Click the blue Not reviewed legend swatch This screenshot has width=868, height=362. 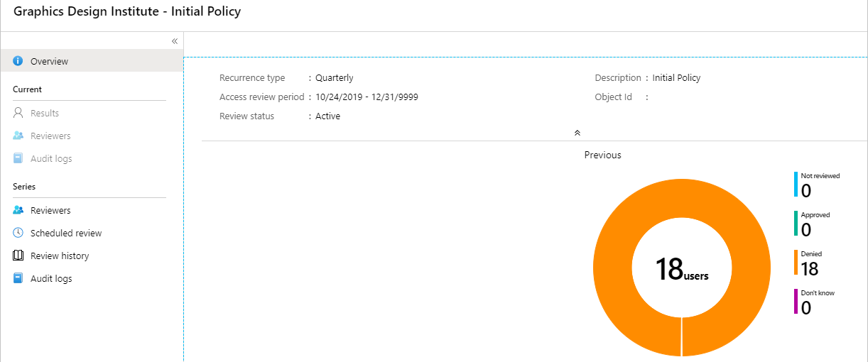pyautogui.click(x=796, y=184)
